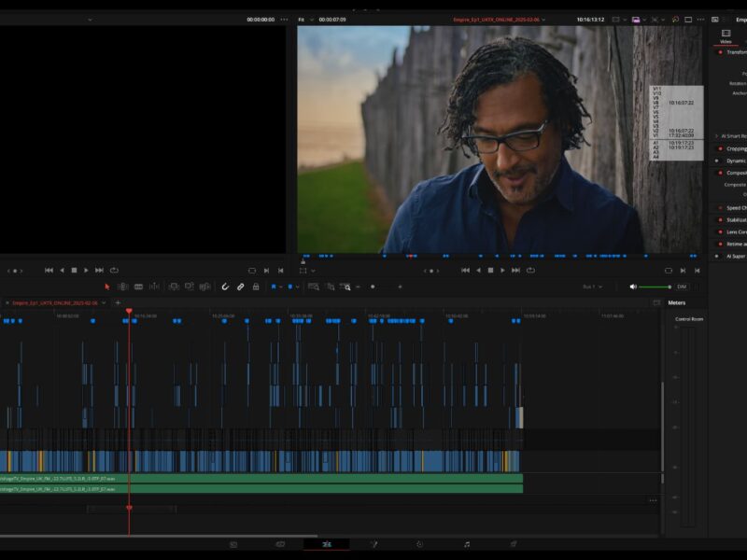Zoom out timeline with minus button
Image resolution: width=747 pixels, height=560 pixels.
point(358,287)
